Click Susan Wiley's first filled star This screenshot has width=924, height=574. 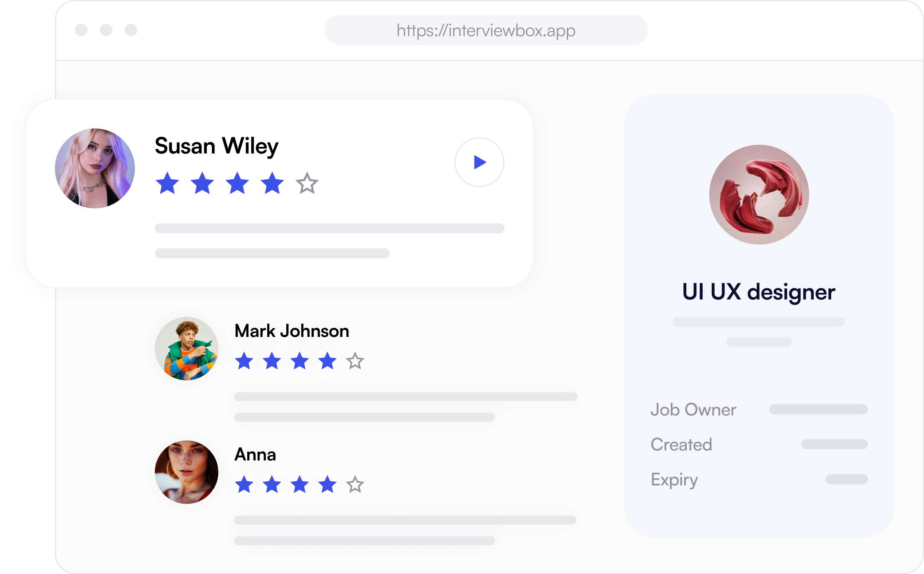click(x=167, y=183)
